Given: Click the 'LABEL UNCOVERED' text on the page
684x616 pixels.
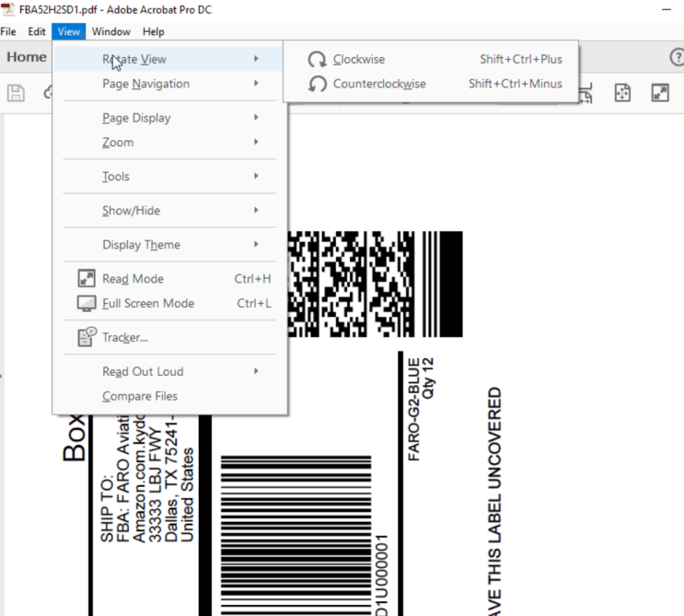Looking at the screenshot, I should [x=494, y=467].
